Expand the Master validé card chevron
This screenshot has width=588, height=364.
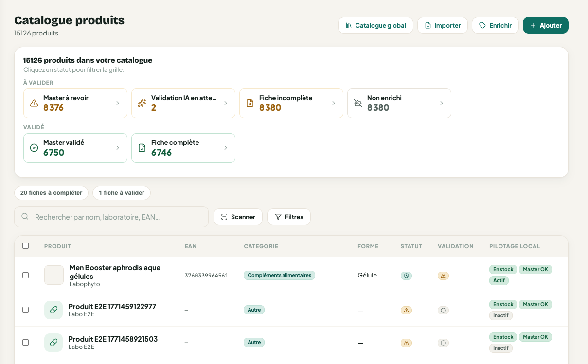pyautogui.click(x=118, y=148)
